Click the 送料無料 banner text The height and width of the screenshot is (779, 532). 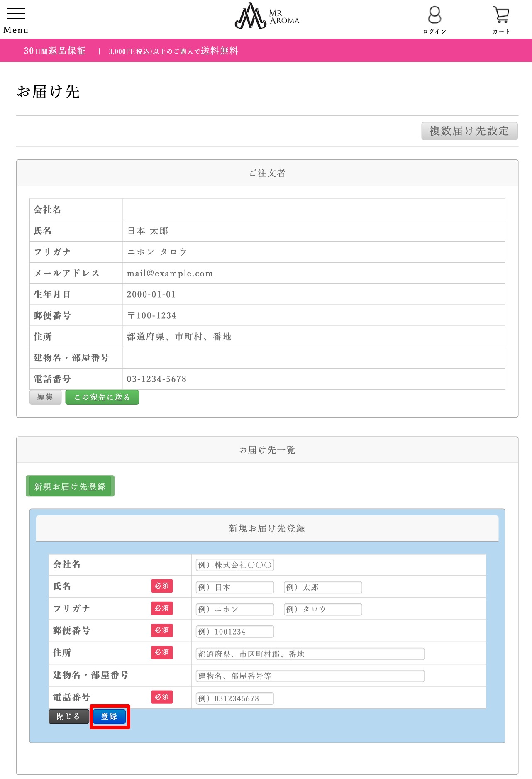coord(220,51)
